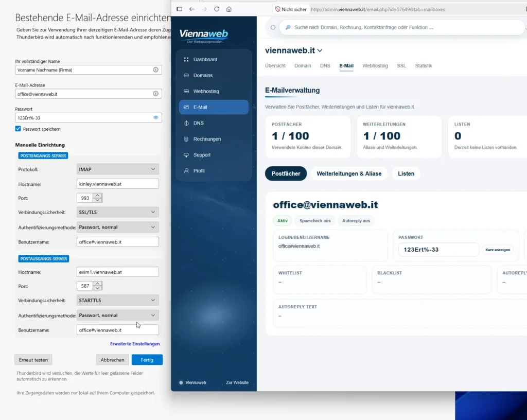The image size is (527, 420).
Task: Increase incoming port 993 stepper
Action: click(x=97, y=196)
